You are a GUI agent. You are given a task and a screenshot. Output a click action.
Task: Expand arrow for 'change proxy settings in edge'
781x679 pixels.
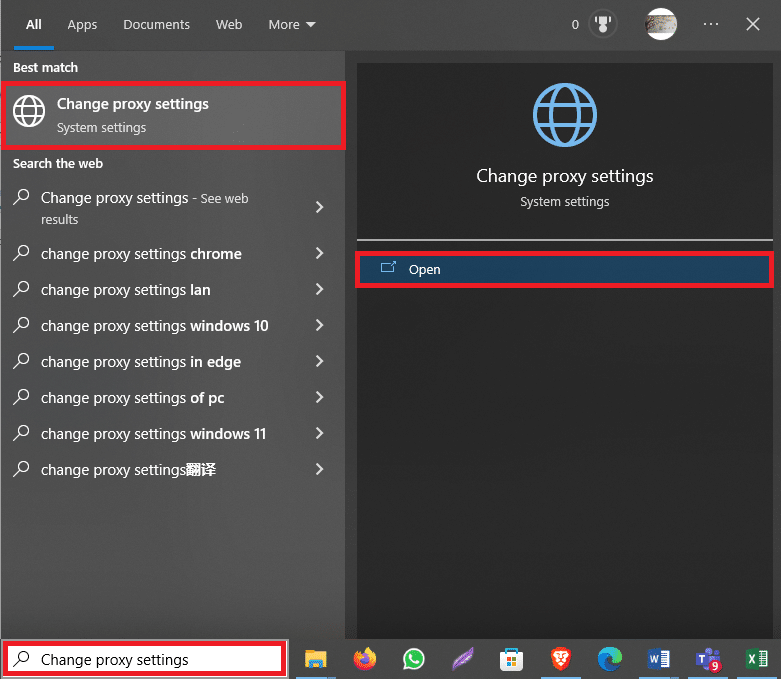(x=320, y=361)
